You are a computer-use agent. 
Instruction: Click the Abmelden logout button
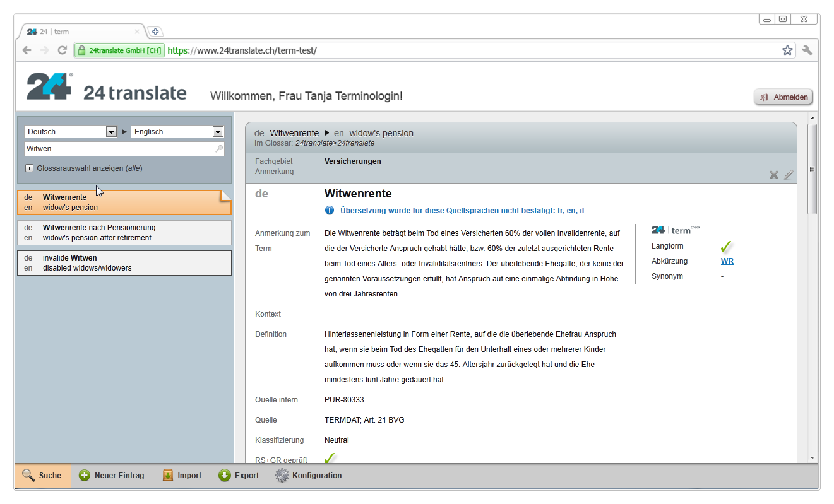(783, 97)
